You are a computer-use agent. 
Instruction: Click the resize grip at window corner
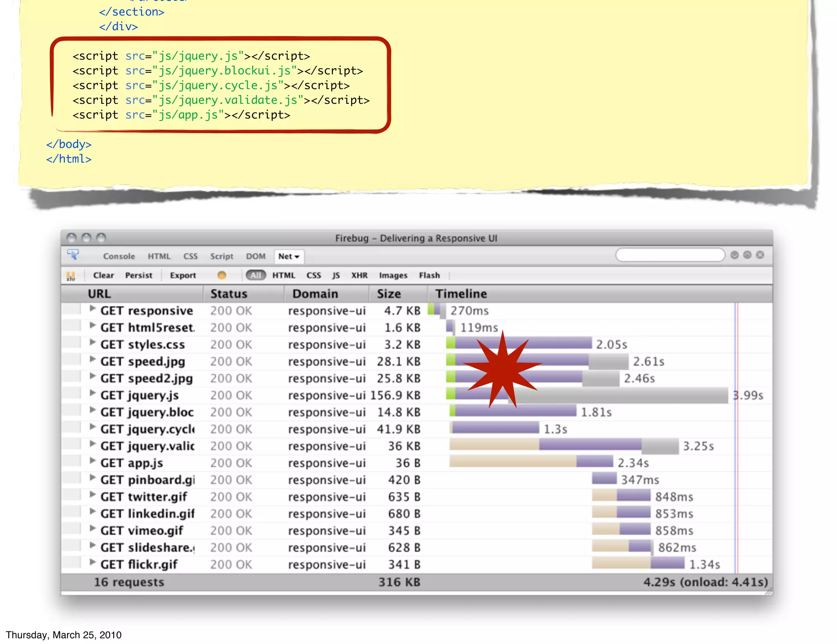(769, 591)
